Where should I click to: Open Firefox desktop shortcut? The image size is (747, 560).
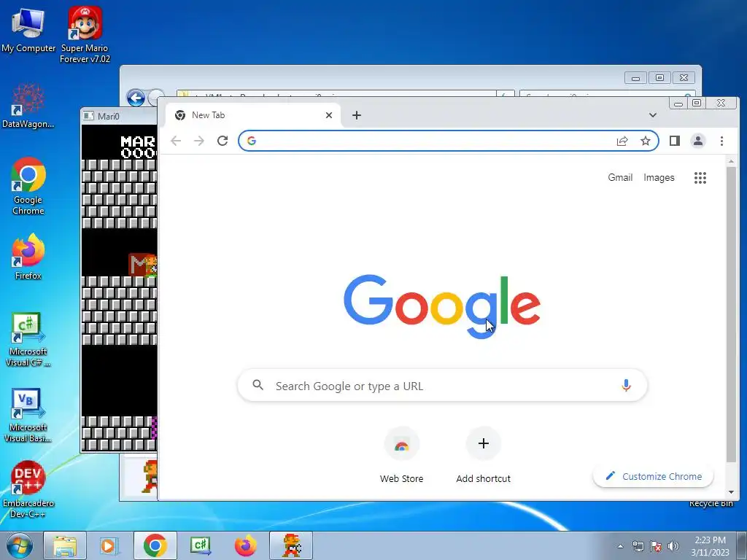(28, 257)
